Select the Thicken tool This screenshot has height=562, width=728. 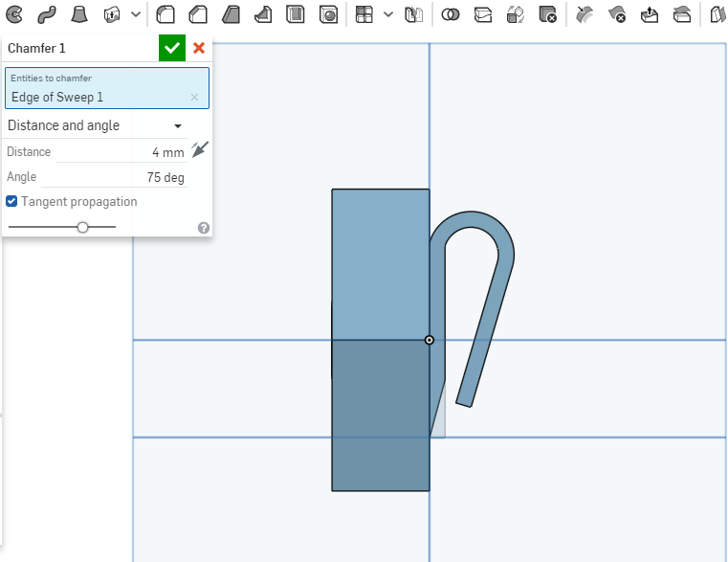click(x=112, y=15)
